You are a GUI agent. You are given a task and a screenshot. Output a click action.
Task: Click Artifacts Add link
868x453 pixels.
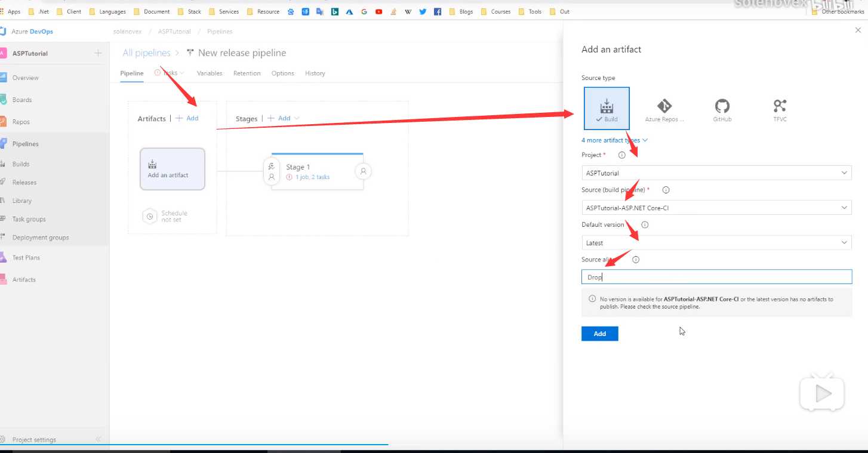187,118
